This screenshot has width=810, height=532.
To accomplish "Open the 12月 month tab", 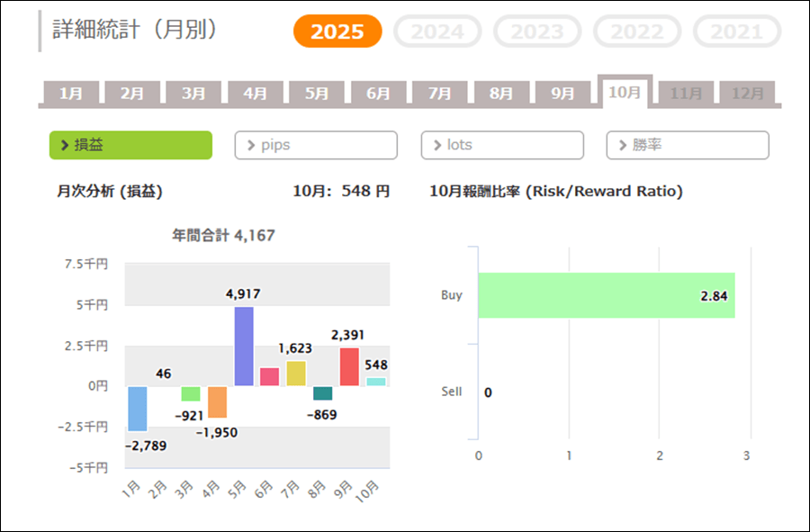I will tap(747, 94).
